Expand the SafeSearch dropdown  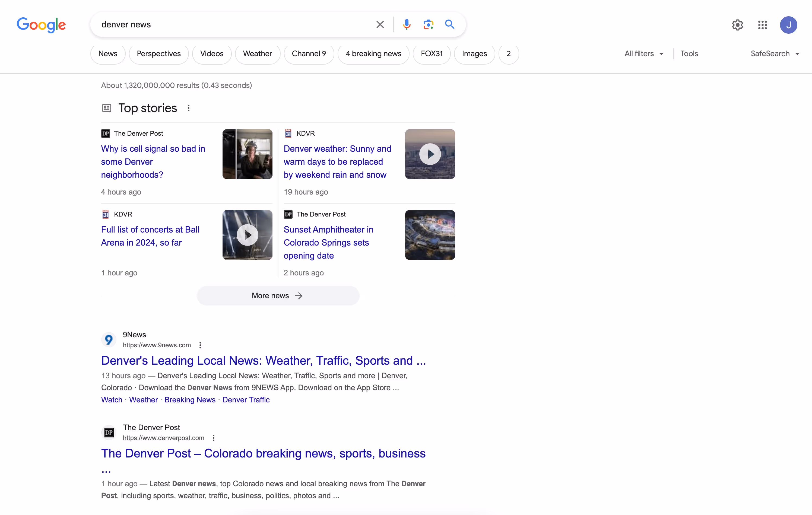click(775, 54)
